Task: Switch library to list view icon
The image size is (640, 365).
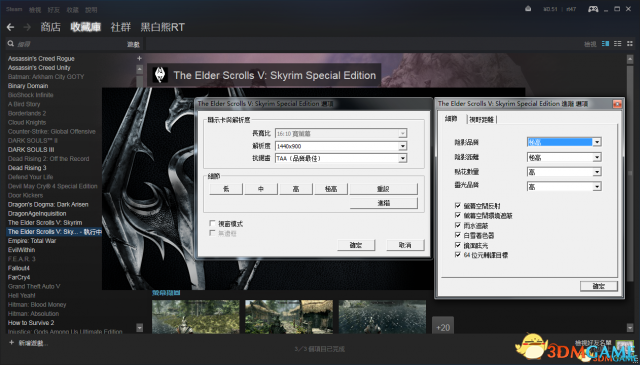Action: point(618,44)
